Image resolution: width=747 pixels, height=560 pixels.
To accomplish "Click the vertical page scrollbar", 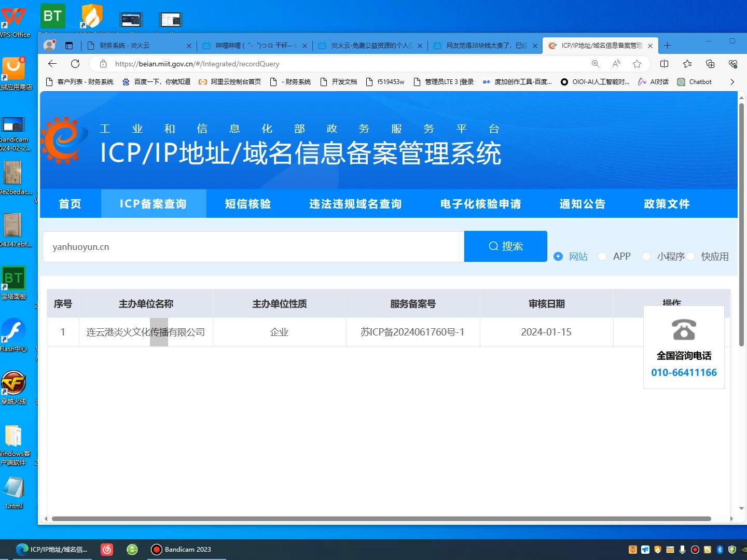I will (x=741, y=225).
